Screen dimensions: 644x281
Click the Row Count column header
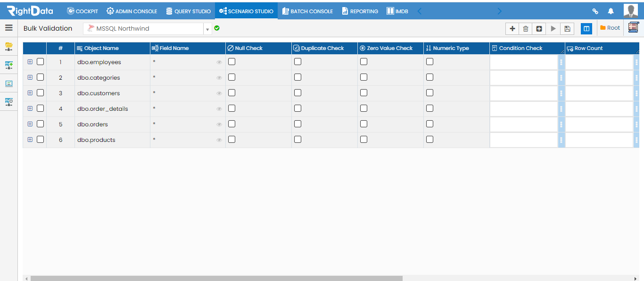click(x=602, y=48)
